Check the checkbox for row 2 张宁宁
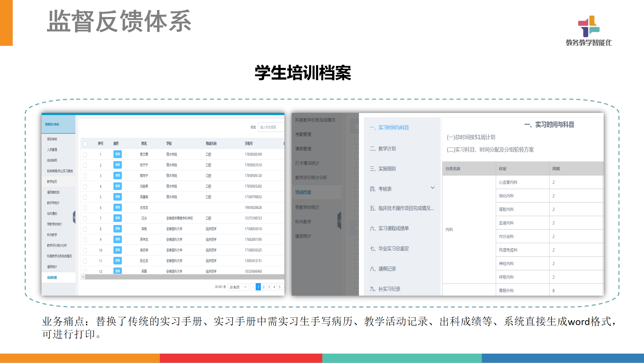Screen dimensions: 644x363 (85, 165)
